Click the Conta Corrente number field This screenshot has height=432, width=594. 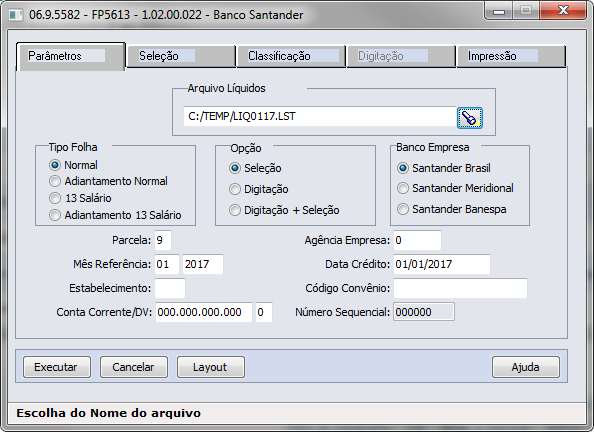[204, 312]
